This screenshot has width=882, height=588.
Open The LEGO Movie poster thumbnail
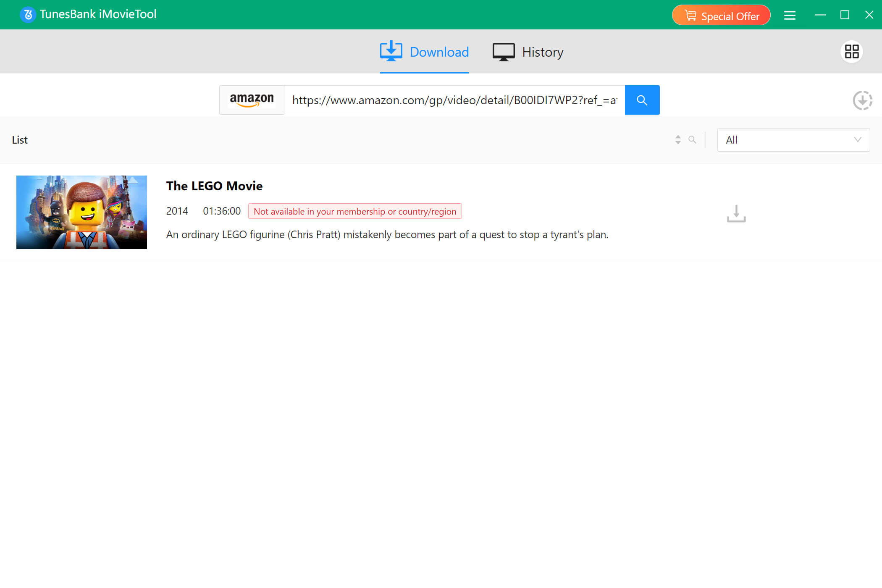[x=81, y=212]
